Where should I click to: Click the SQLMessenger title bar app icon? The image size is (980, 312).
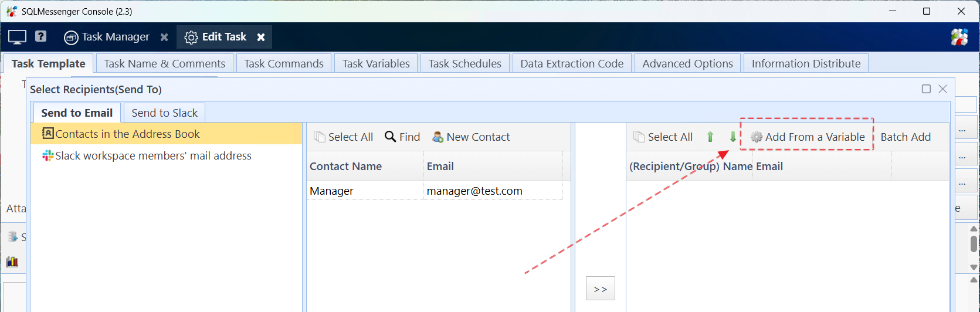(x=12, y=11)
